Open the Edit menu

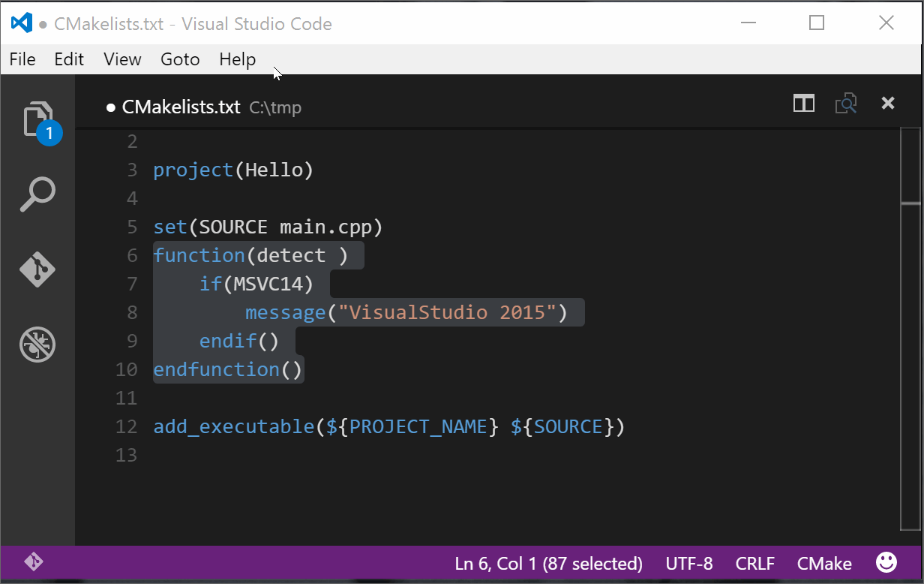(x=69, y=59)
